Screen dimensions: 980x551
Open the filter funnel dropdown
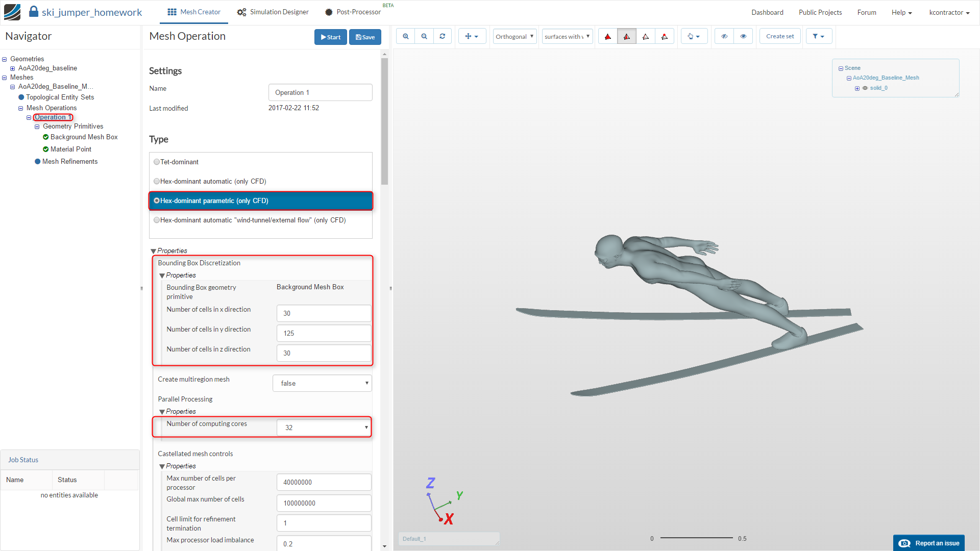click(819, 36)
